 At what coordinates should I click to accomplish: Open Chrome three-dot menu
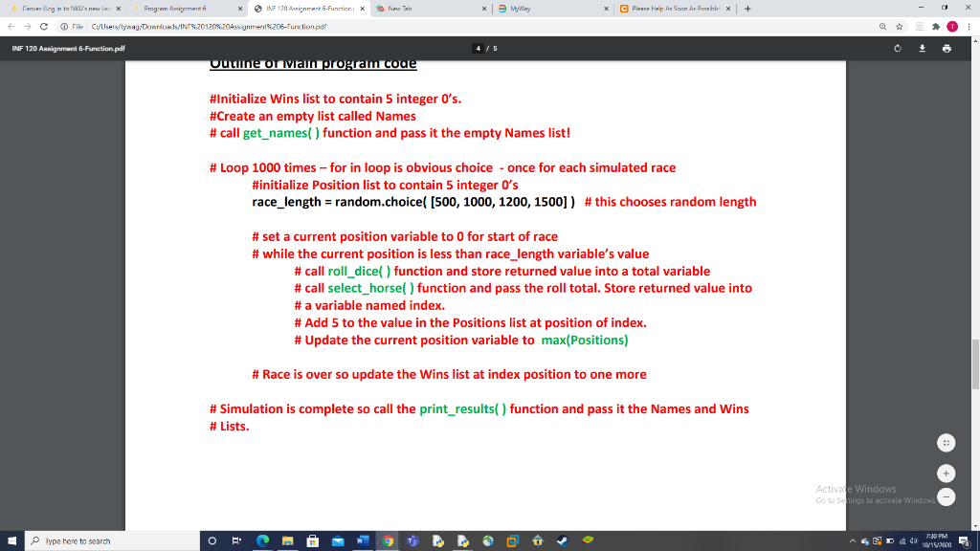click(969, 26)
